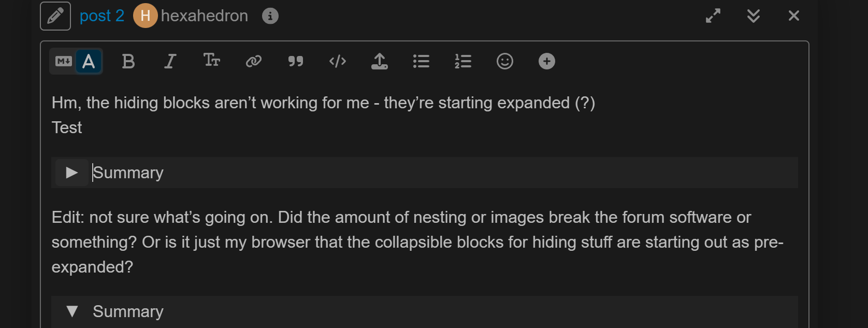The width and height of the screenshot is (868, 328).
Task: Insert a blockquote
Action: tap(295, 61)
